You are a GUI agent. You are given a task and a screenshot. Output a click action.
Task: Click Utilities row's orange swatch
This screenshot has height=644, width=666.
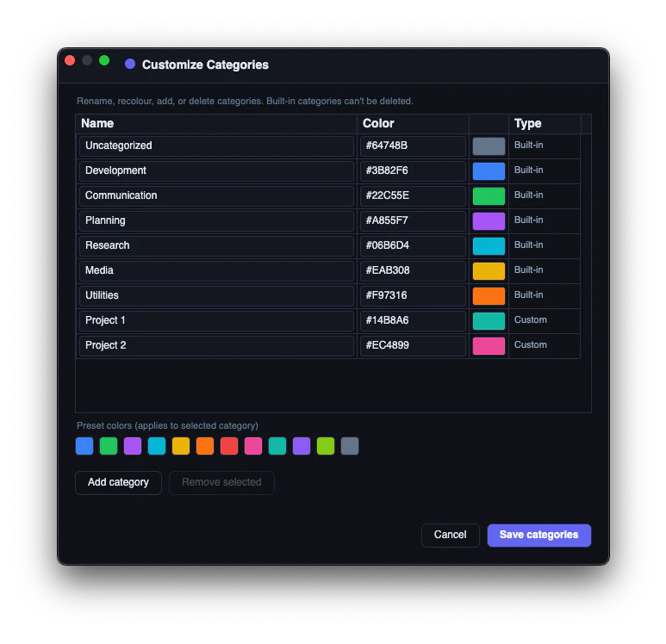tap(489, 296)
